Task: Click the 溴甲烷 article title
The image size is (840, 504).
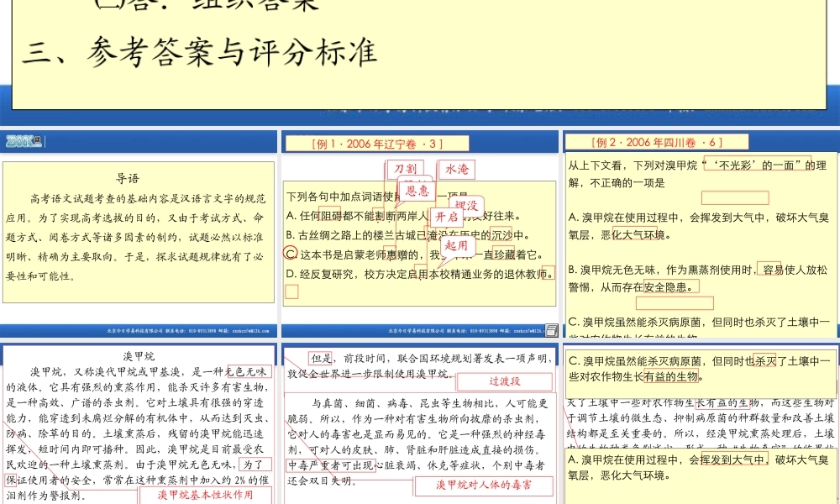Action: pos(139,356)
